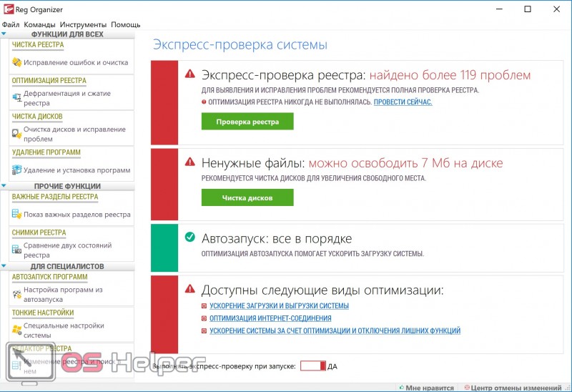
Task: Open Центр отмены изменений in status bar
Action: [516, 388]
